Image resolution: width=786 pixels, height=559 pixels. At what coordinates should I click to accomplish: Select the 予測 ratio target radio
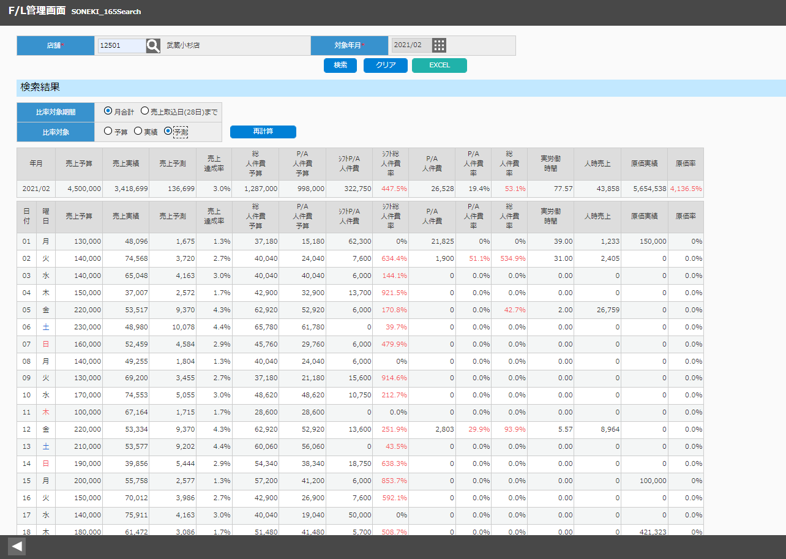[x=168, y=131]
